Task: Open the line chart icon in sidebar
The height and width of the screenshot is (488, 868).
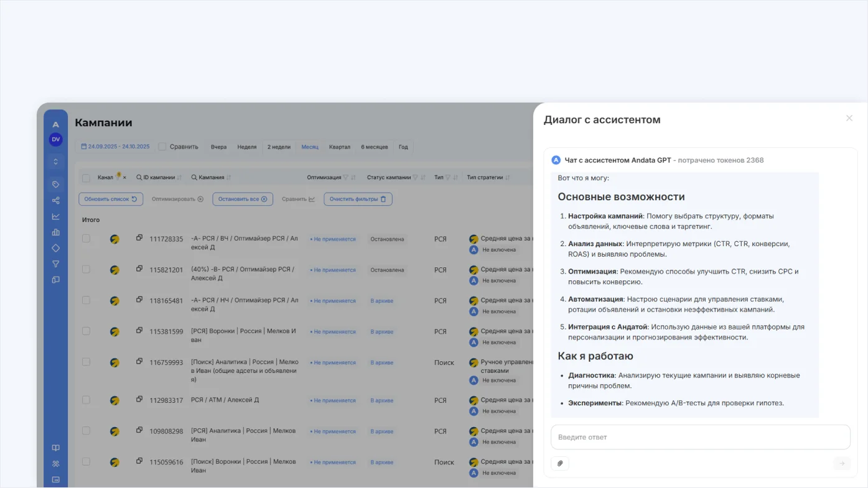Action: [x=56, y=216]
